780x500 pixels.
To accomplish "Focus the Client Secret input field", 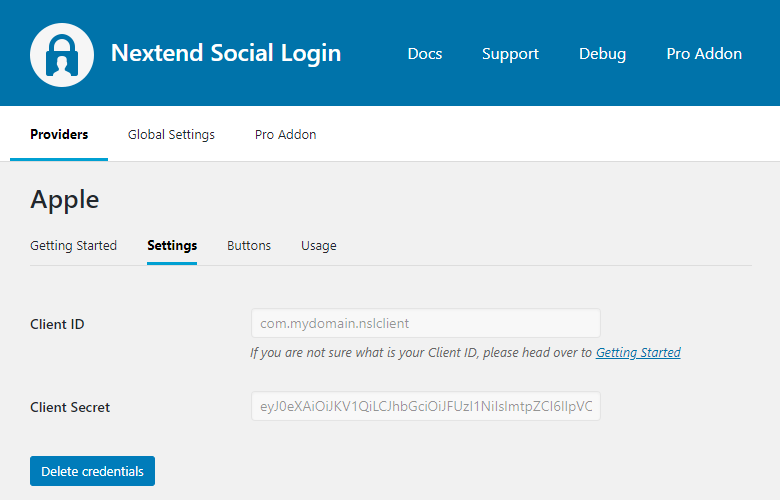I will coord(425,406).
